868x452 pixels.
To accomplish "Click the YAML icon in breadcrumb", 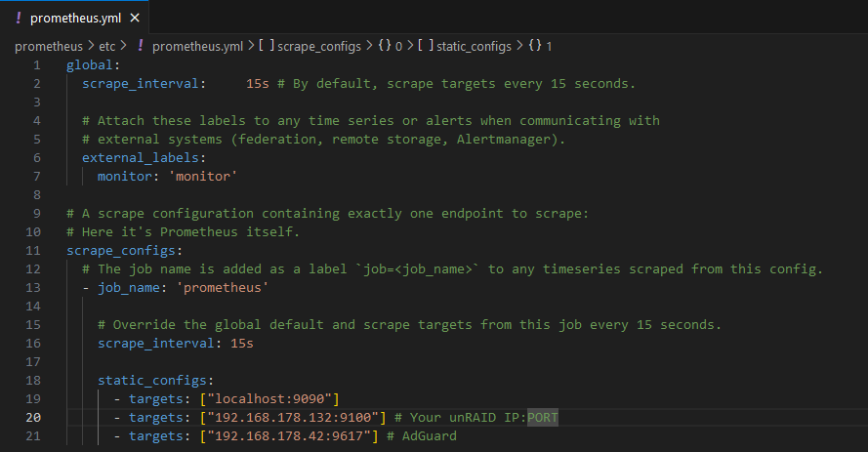I will [x=141, y=45].
